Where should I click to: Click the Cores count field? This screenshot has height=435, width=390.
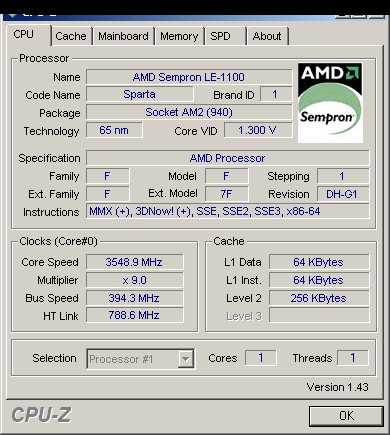click(x=261, y=358)
